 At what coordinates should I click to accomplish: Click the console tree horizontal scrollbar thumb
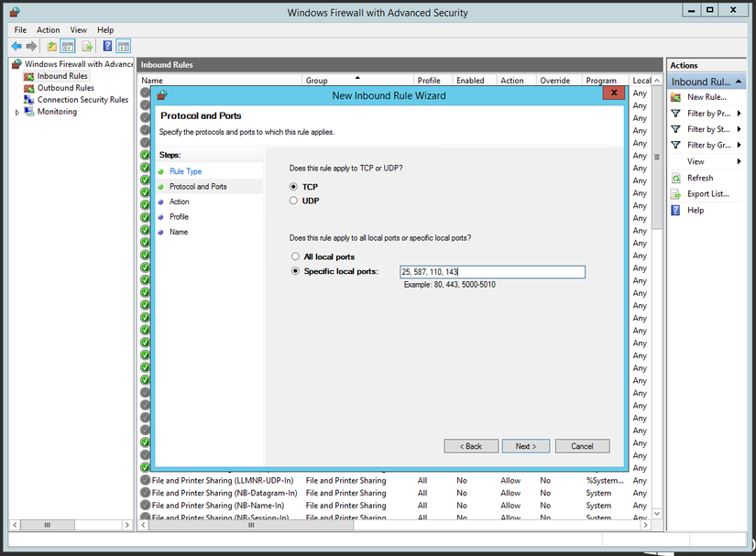tap(48, 525)
